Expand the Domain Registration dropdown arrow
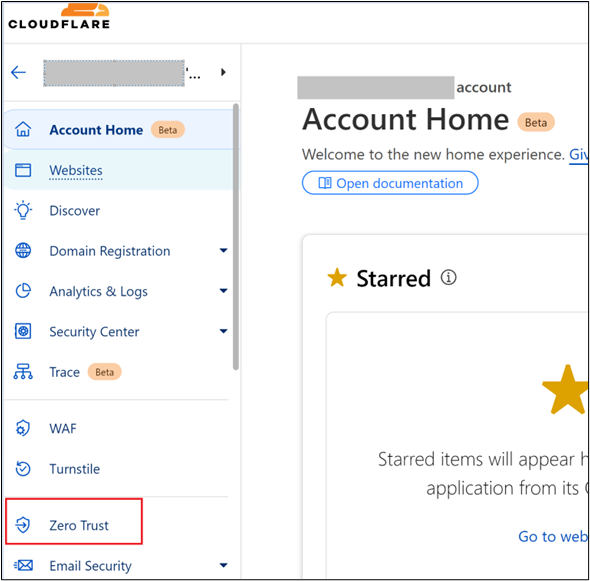The height and width of the screenshot is (581, 590). (224, 250)
